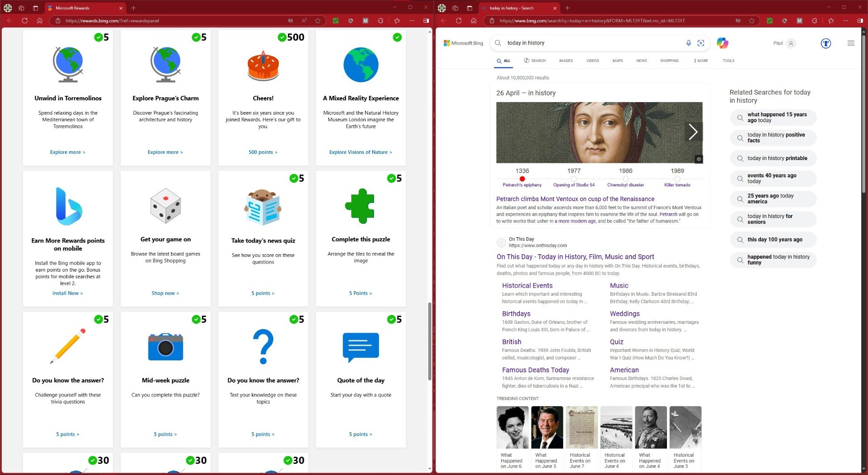868x475 pixels.
Task: Select the 1977 Opening of Studio 54 marker
Action: click(574, 178)
